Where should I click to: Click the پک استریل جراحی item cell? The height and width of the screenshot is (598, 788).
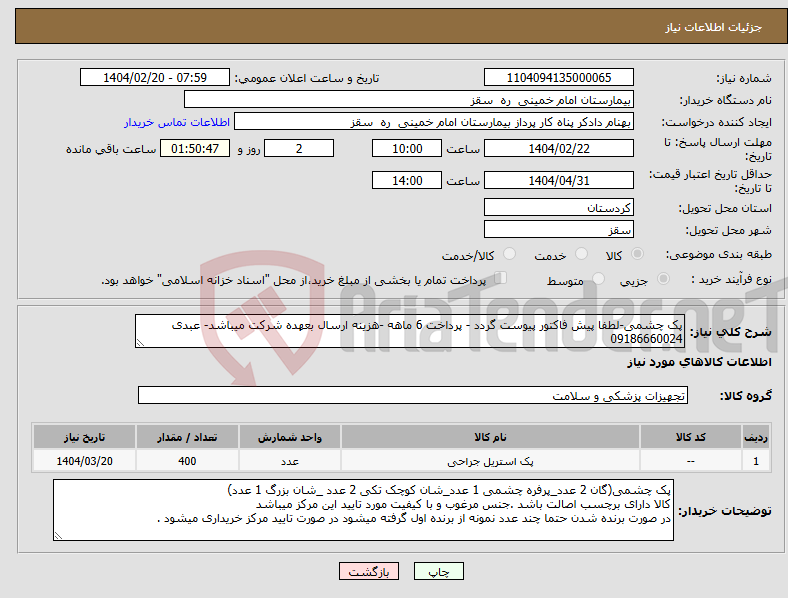click(x=490, y=461)
